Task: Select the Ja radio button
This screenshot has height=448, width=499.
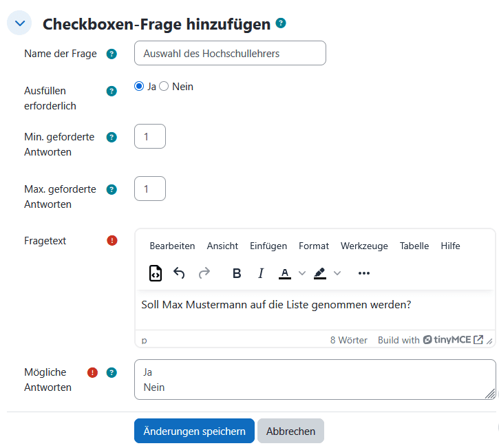Action: tap(139, 86)
